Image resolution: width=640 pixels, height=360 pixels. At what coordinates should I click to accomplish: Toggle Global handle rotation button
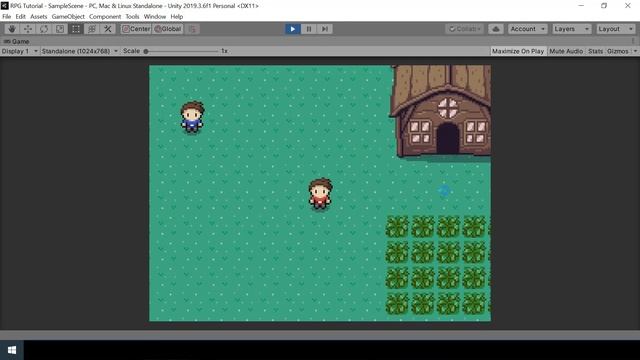(168, 29)
